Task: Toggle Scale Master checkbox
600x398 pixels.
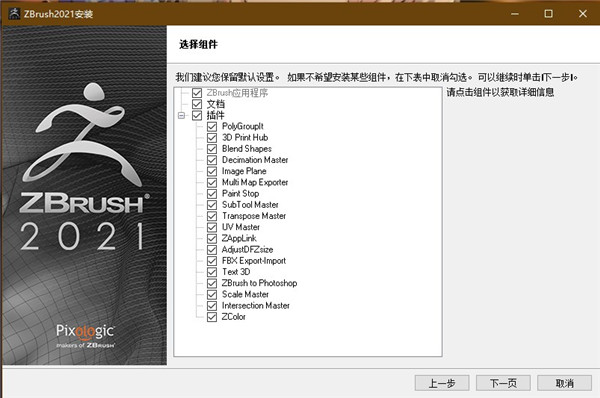Action: (x=212, y=295)
